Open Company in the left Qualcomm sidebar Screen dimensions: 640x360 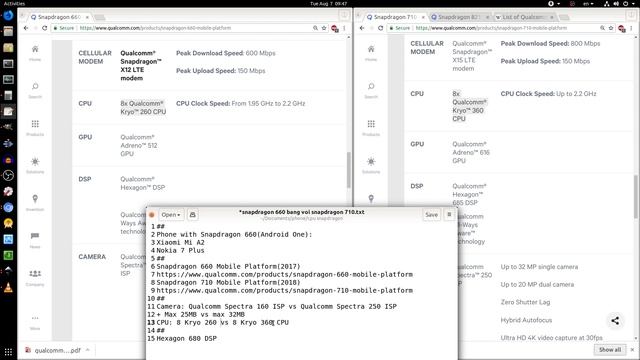click(35, 278)
